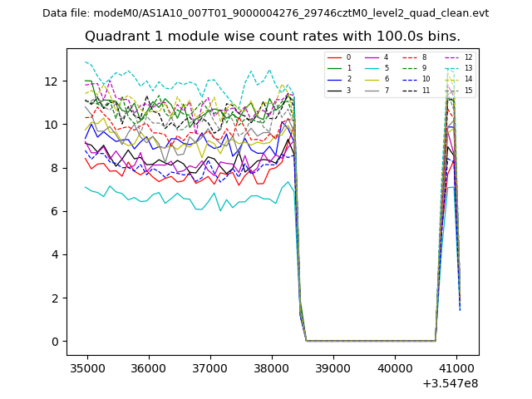Click the legend label for module 10

pos(426,79)
